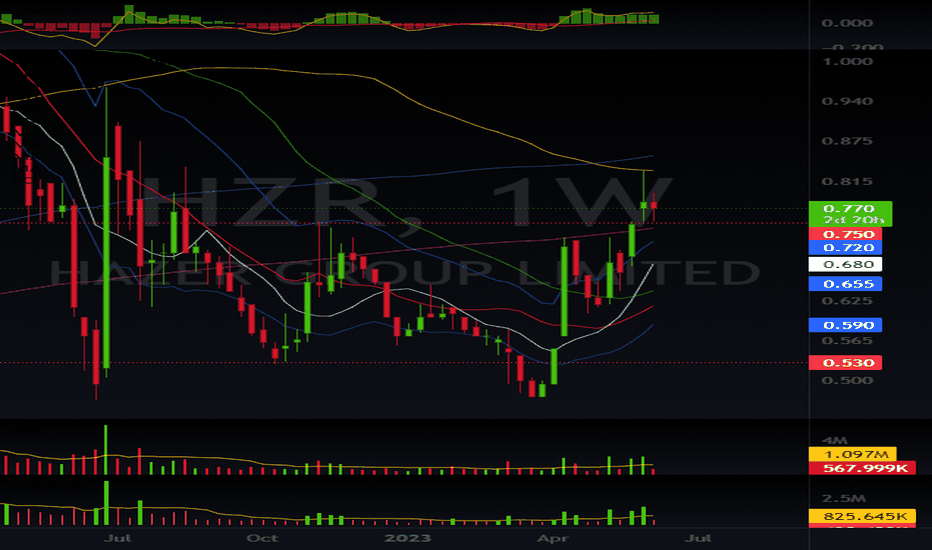Click the 2d 20h bar countdown label
Image resolution: width=932 pixels, height=550 pixels.
pyautogui.click(x=853, y=220)
